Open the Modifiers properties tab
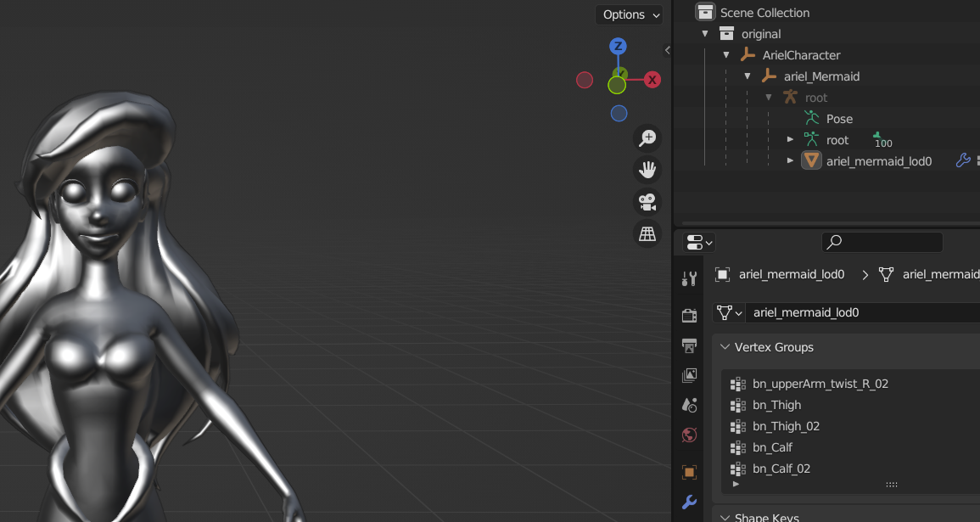This screenshot has width=980, height=522. [689, 502]
